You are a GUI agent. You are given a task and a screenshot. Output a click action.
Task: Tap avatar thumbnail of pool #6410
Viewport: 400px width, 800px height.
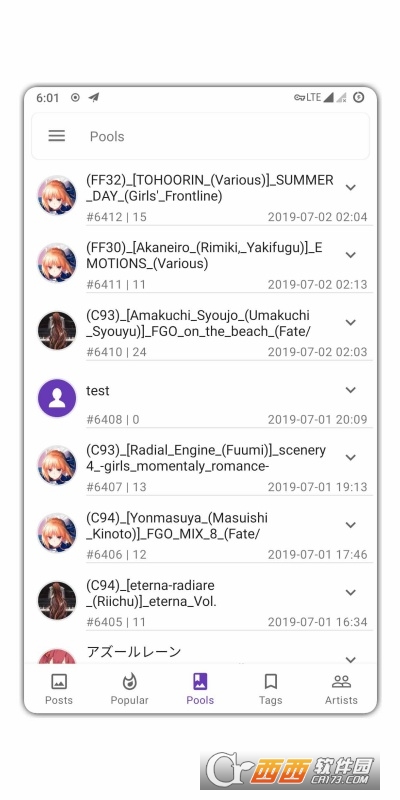tap(57, 331)
